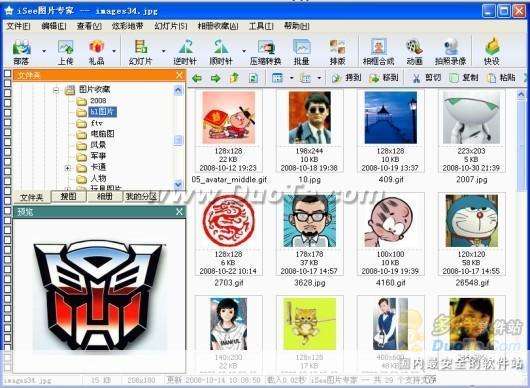Image resolution: width=530 pixels, height=388 pixels.
Task: Open the 帮助(H) menu
Action: (x=297, y=26)
